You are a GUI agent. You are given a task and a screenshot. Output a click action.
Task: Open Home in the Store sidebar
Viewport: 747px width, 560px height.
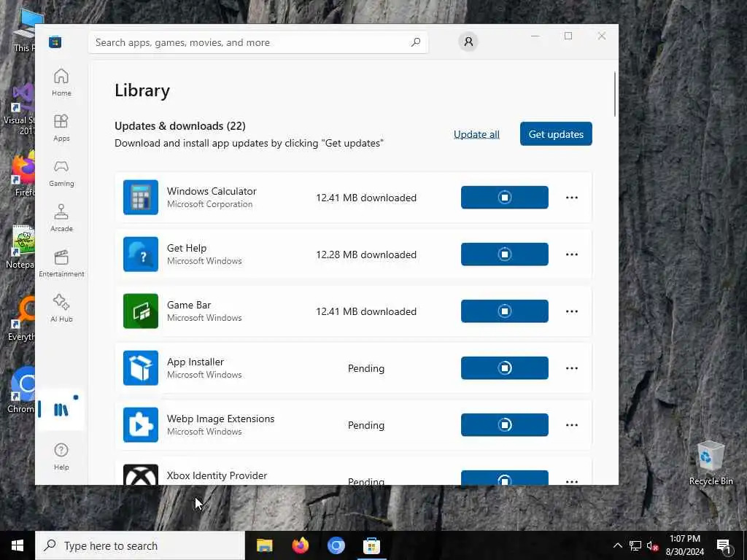pos(61,83)
